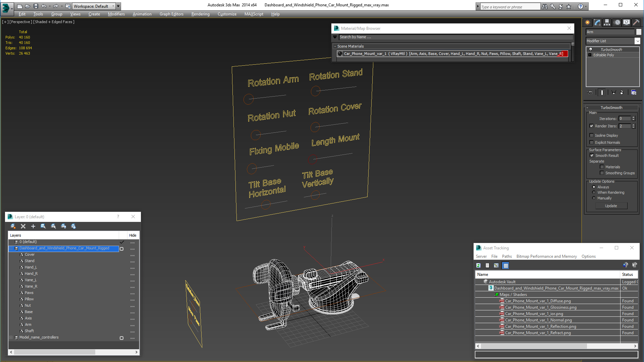
Task: Select Car_Phone_Mount_var_1 material entry
Action: pos(452,54)
